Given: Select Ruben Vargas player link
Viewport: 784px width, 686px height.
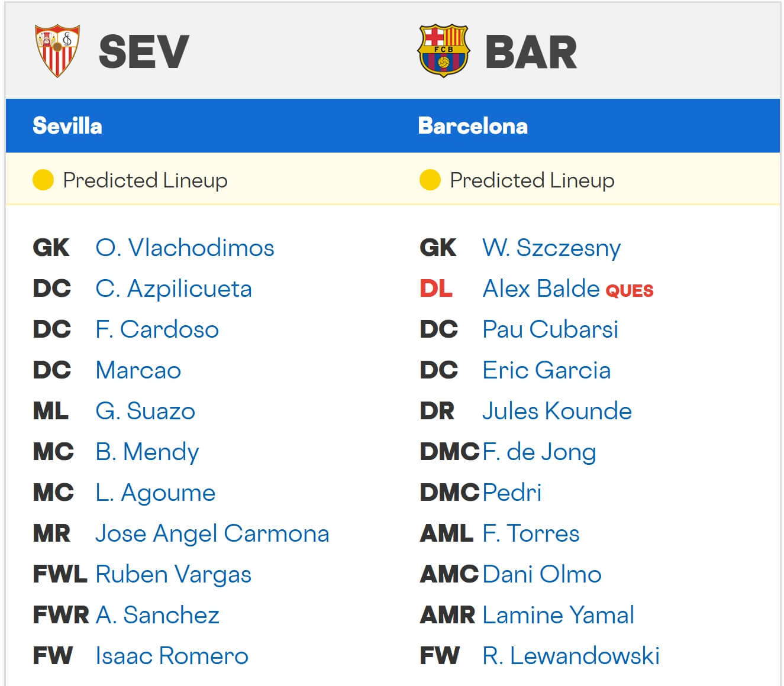Looking at the screenshot, I should pyautogui.click(x=173, y=574).
